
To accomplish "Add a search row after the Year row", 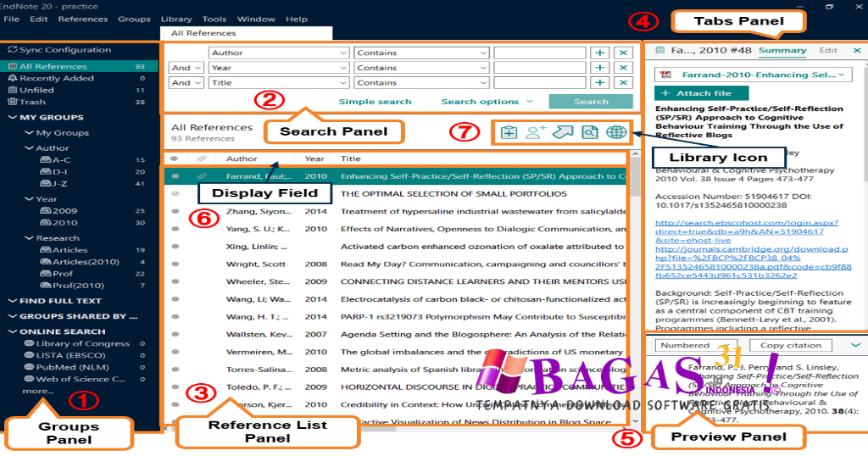I will (599, 68).
